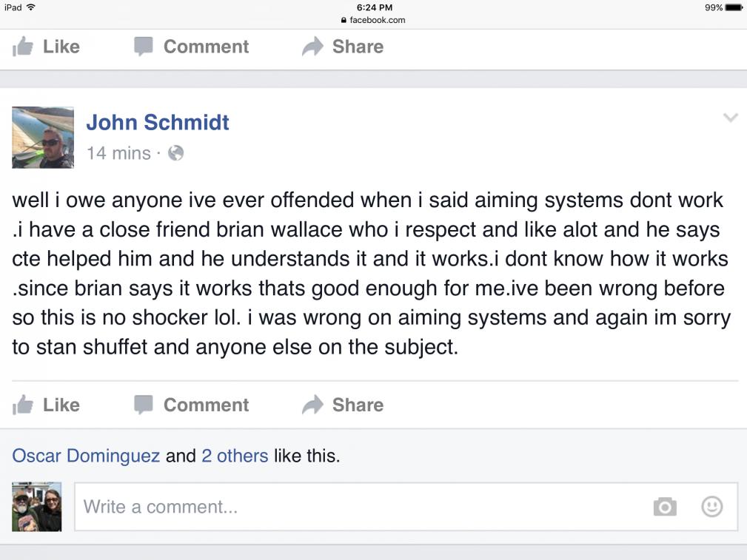Open post options chevron dropdown
Viewport: 747px width, 560px height.
click(730, 118)
